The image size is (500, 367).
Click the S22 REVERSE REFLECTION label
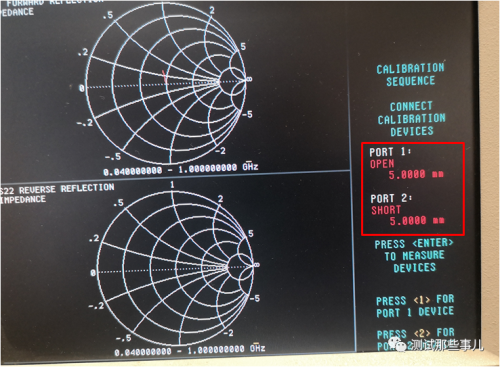57,189
